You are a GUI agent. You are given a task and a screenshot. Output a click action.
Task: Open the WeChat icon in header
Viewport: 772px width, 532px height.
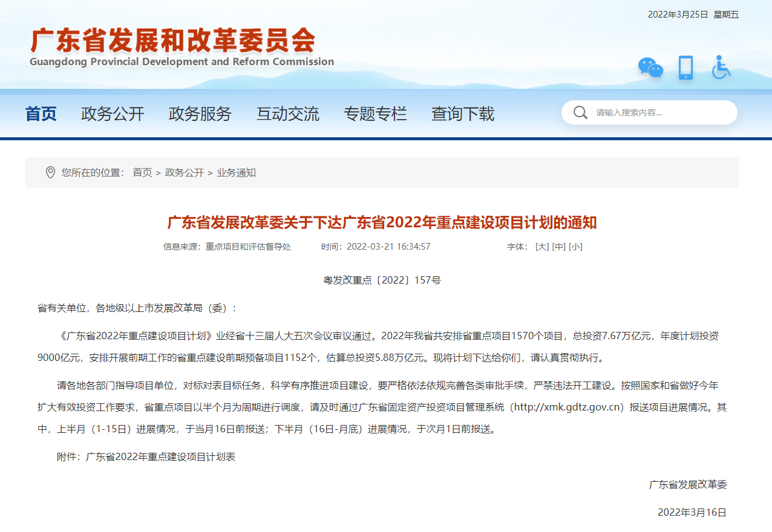[650, 68]
